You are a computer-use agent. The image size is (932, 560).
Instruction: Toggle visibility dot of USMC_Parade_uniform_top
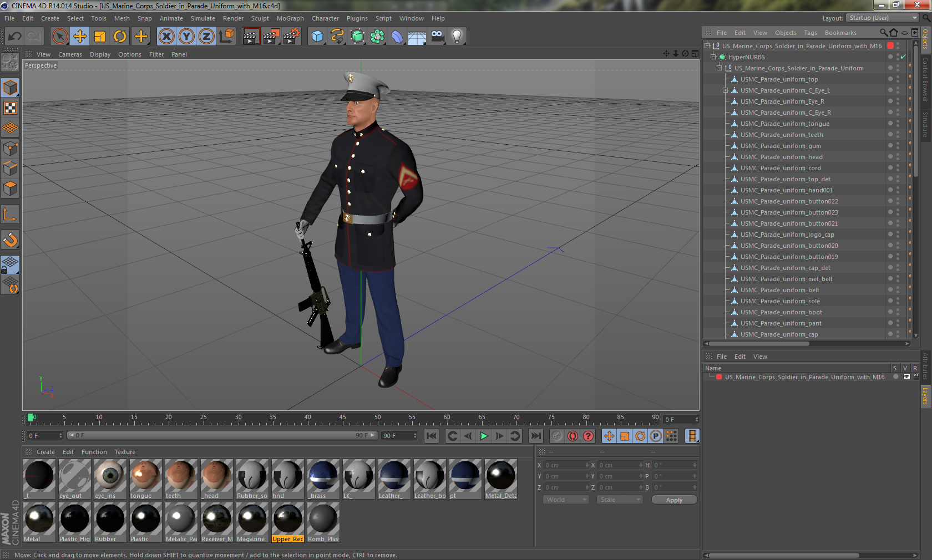[x=890, y=78]
